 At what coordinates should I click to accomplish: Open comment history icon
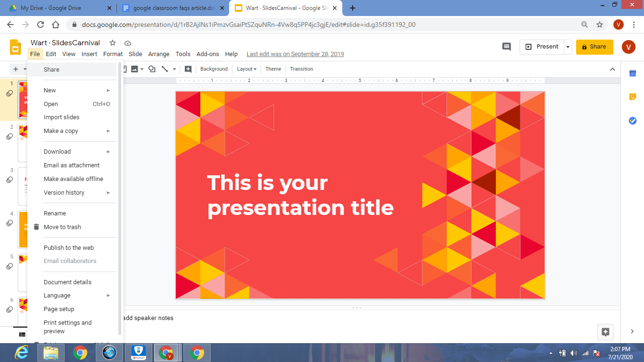[506, 47]
